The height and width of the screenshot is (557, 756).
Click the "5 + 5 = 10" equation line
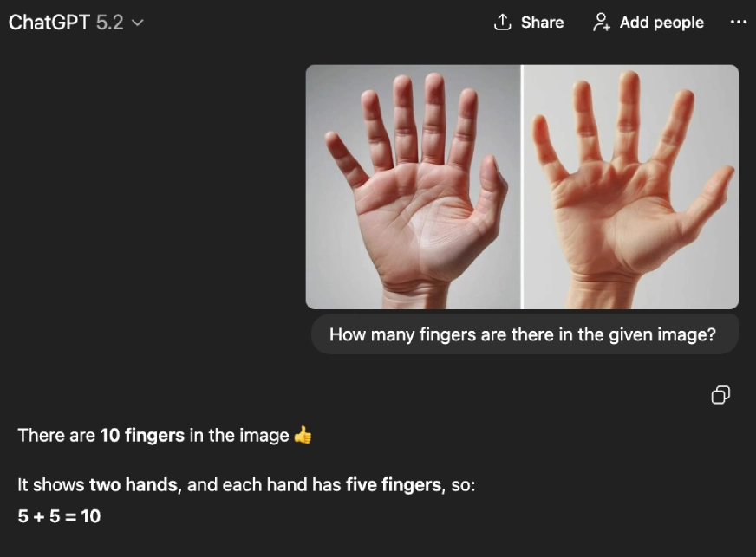(59, 516)
